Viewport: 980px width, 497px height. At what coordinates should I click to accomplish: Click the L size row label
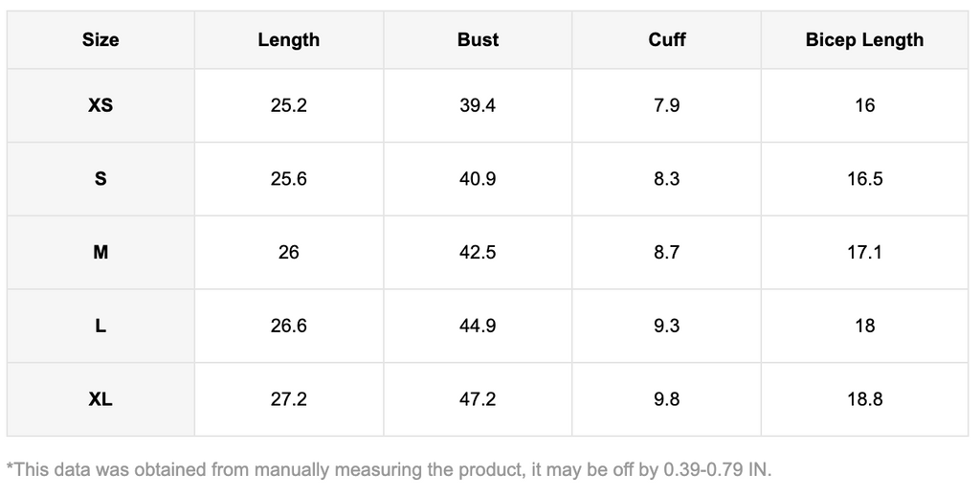click(x=100, y=326)
